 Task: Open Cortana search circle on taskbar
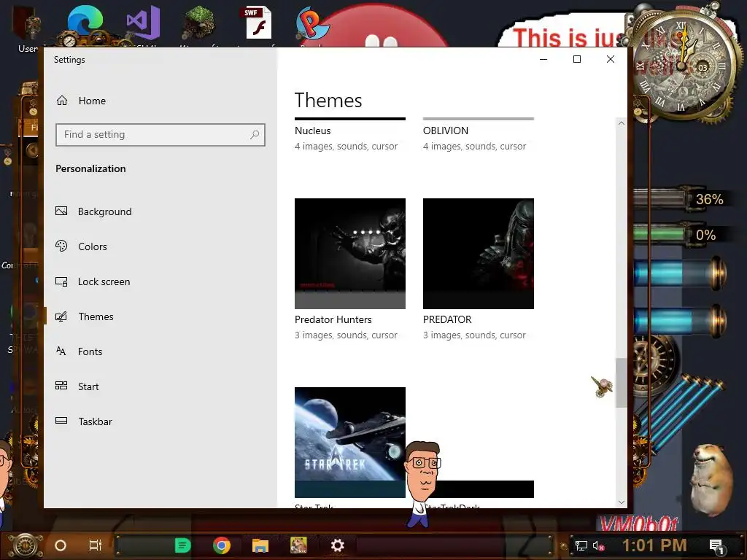click(x=61, y=545)
